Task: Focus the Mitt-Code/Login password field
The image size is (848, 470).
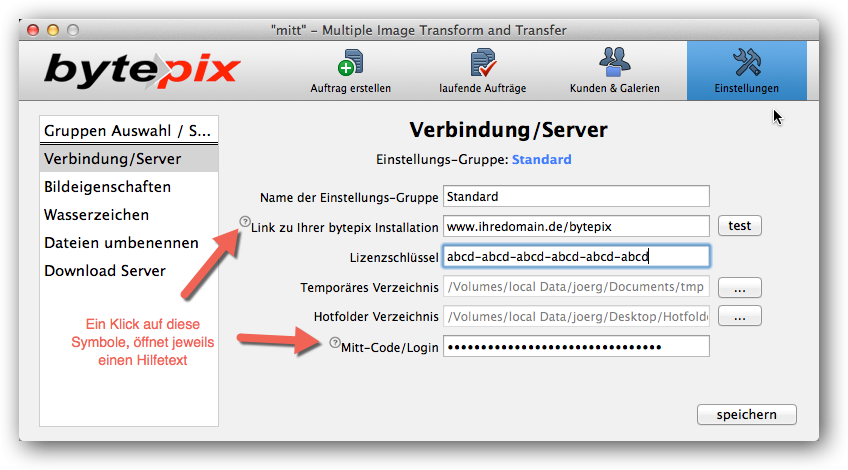Action: 576,347
